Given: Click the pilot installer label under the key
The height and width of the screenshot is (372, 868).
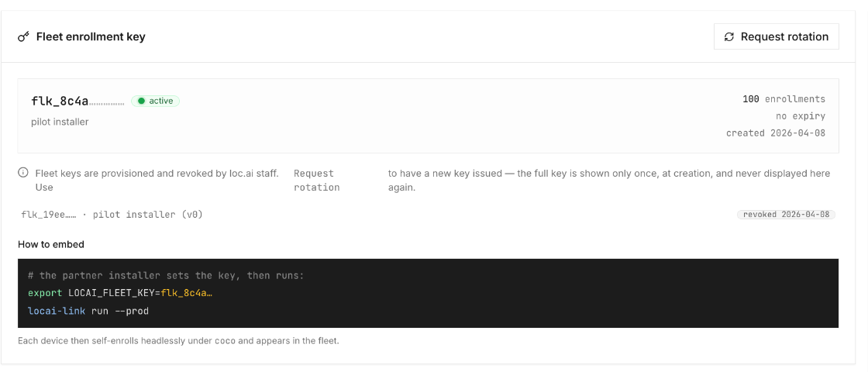Looking at the screenshot, I should pyautogui.click(x=60, y=122).
